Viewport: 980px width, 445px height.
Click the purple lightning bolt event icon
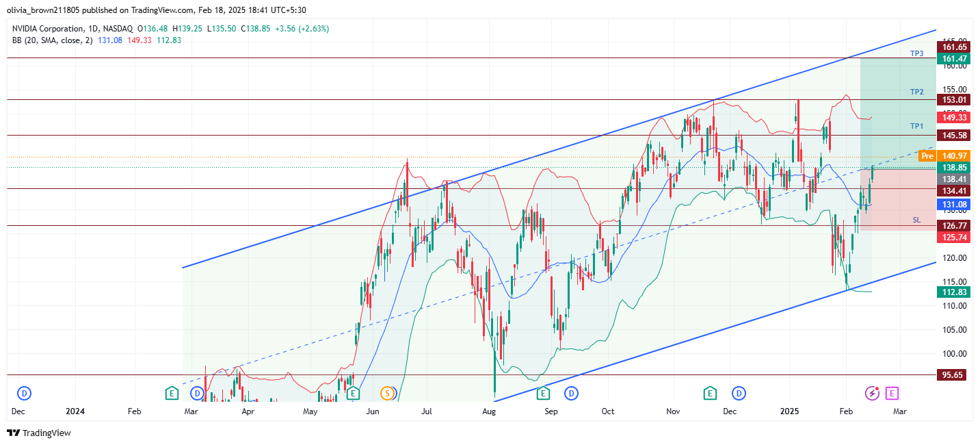pos(873,393)
